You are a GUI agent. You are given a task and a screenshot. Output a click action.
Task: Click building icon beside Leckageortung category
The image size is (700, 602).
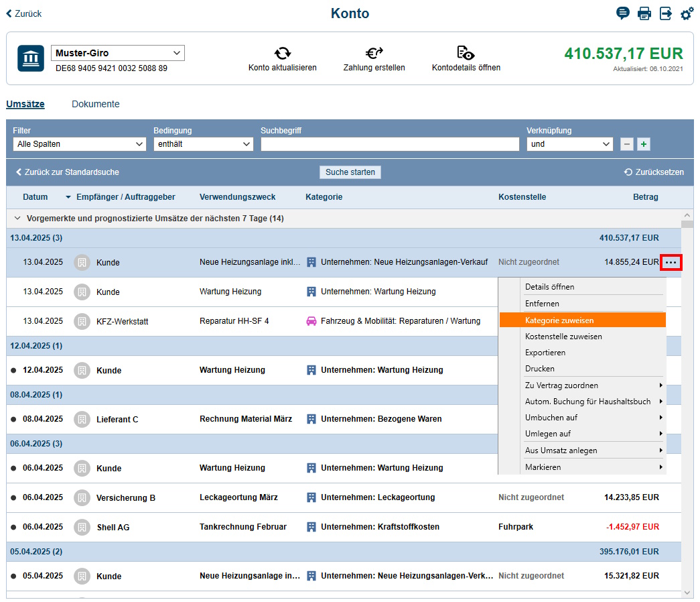[x=311, y=497]
